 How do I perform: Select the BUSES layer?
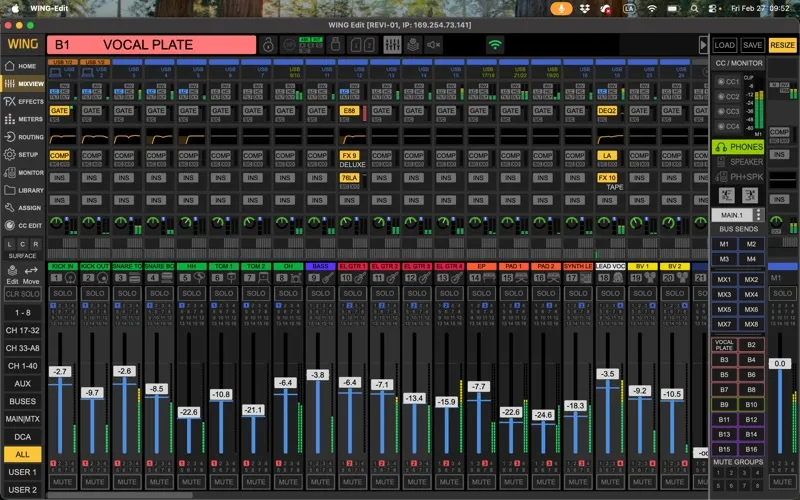(x=22, y=401)
